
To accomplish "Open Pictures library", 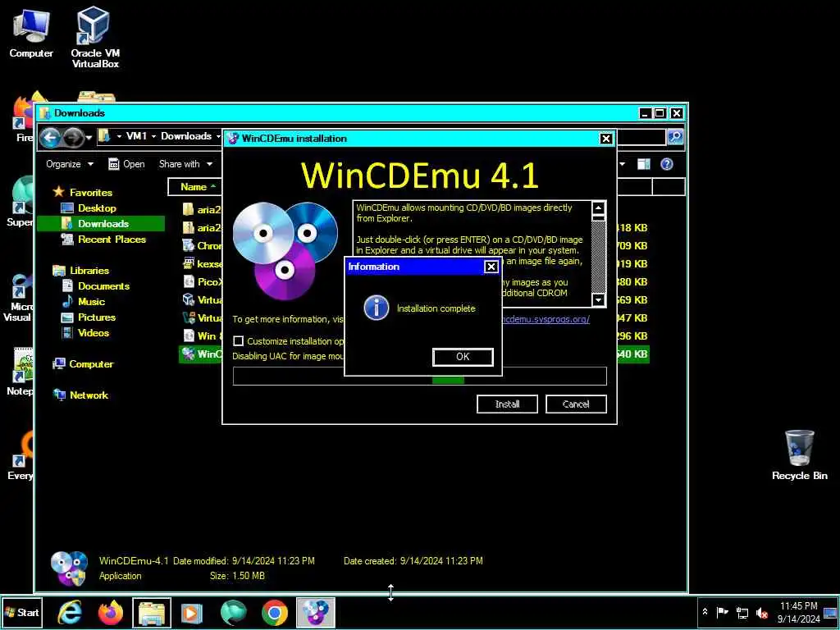I will pos(89,317).
